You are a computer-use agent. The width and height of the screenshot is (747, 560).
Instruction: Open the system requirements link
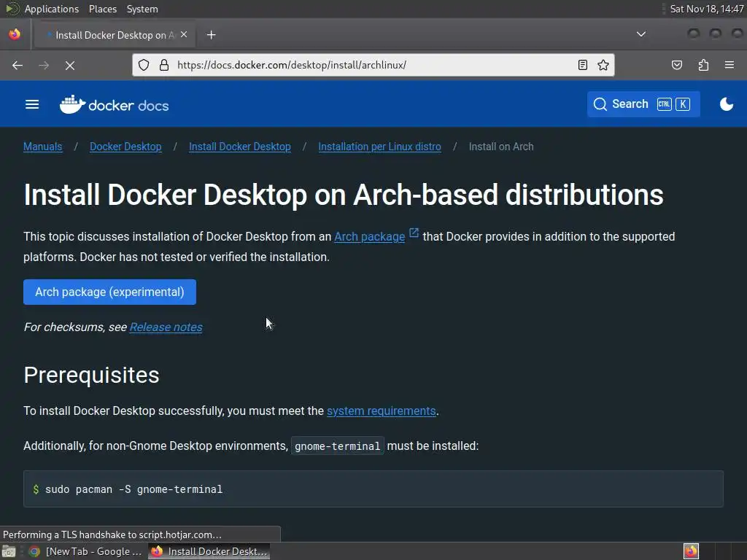[381, 411]
